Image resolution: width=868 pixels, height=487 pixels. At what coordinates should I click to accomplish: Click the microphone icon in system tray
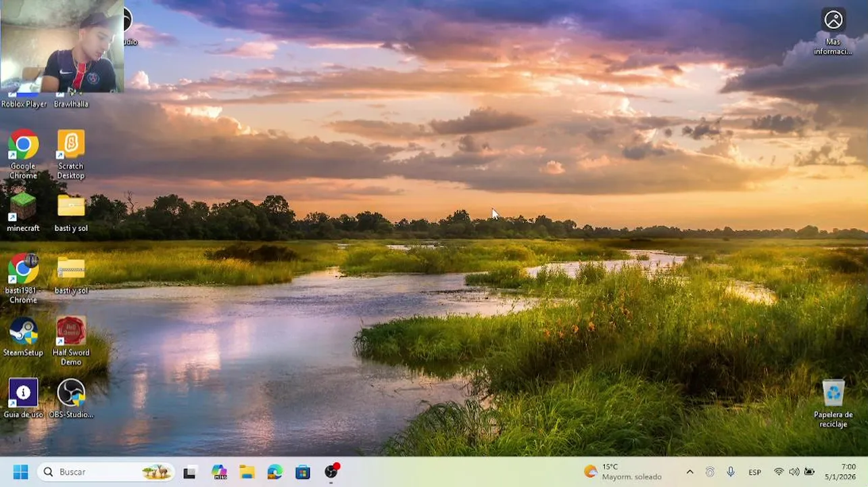(731, 472)
